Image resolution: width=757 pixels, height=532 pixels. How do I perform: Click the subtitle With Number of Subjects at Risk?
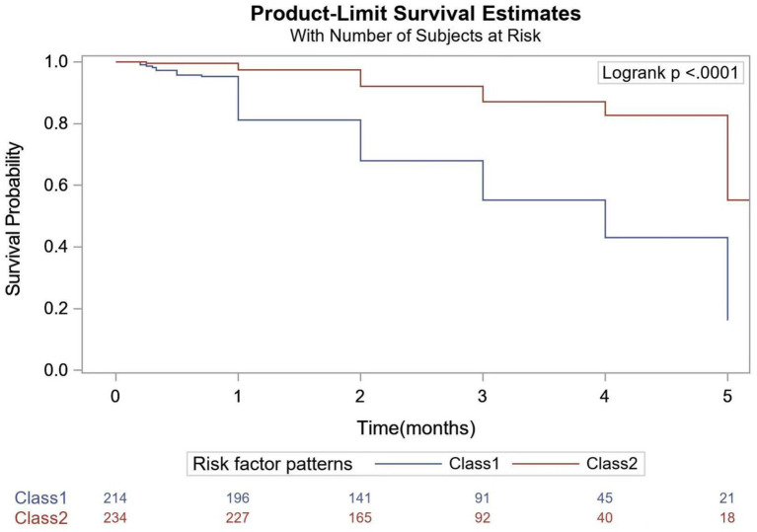[416, 37]
